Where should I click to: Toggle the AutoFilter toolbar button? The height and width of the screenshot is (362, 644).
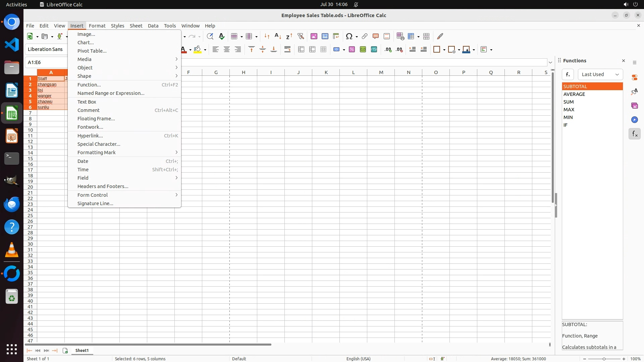301,36
